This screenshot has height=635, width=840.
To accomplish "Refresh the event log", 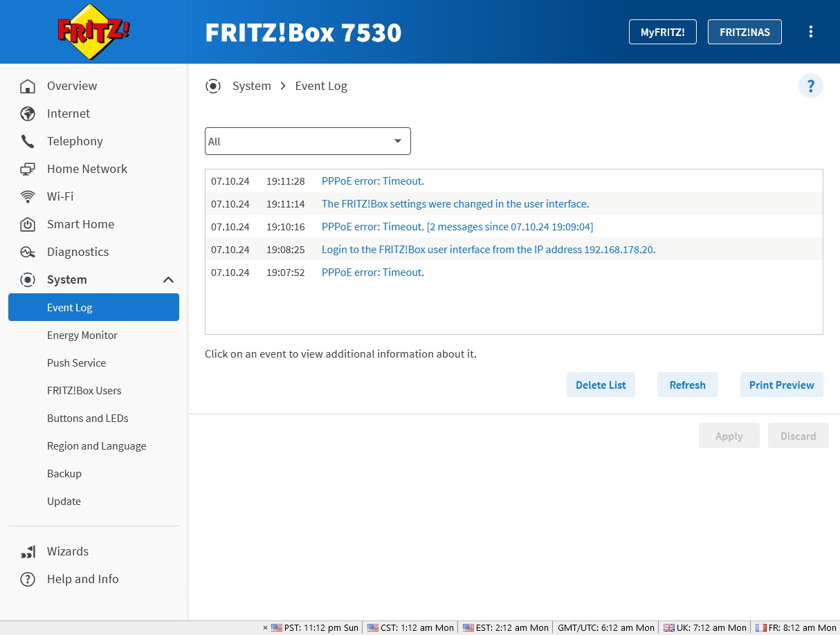I will tap(687, 385).
